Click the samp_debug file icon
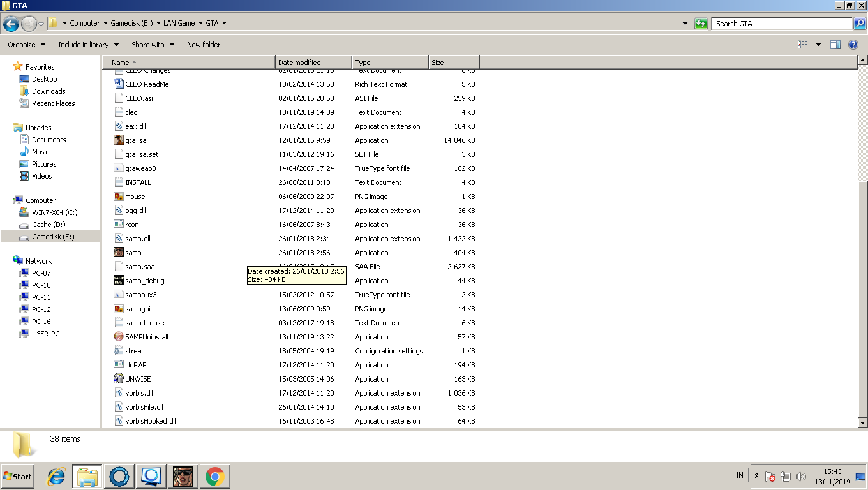 click(119, 281)
